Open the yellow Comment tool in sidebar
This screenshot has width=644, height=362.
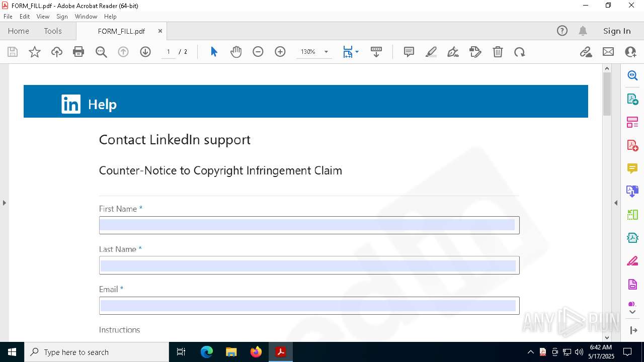pyautogui.click(x=632, y=168)
